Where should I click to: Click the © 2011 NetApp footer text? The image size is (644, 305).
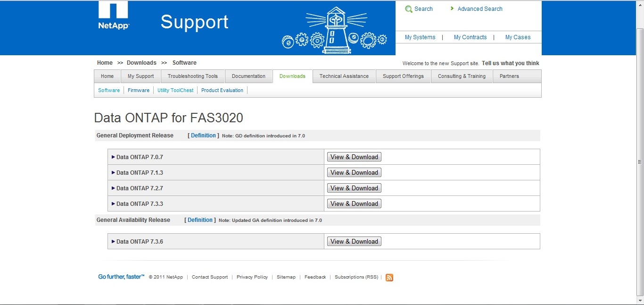coord(166,277)
